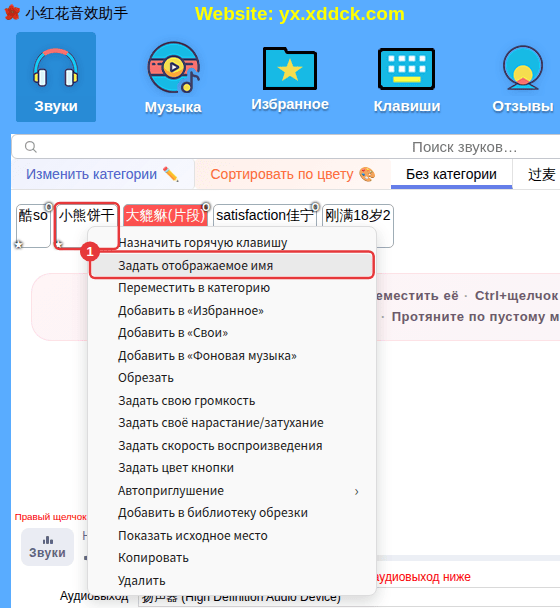Image resolution: width=560 pixels, height=608 pixels.
Task: Open the Избранное star folder
Action: pos(290,79)
